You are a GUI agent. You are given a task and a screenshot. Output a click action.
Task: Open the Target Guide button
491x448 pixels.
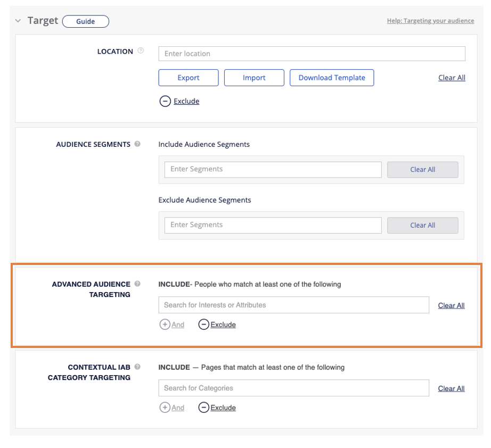85,21
